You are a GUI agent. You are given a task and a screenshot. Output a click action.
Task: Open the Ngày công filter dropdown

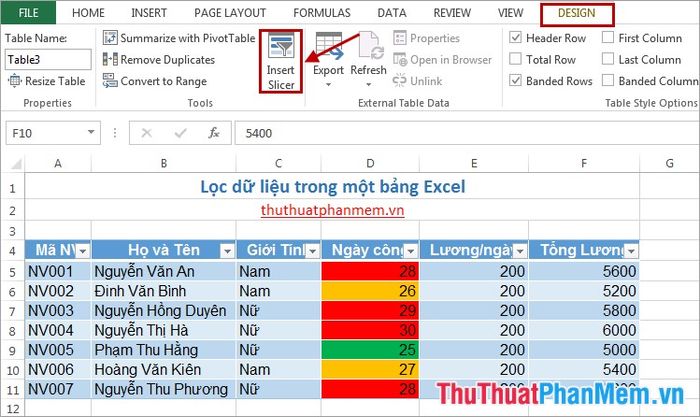[411, 251]
